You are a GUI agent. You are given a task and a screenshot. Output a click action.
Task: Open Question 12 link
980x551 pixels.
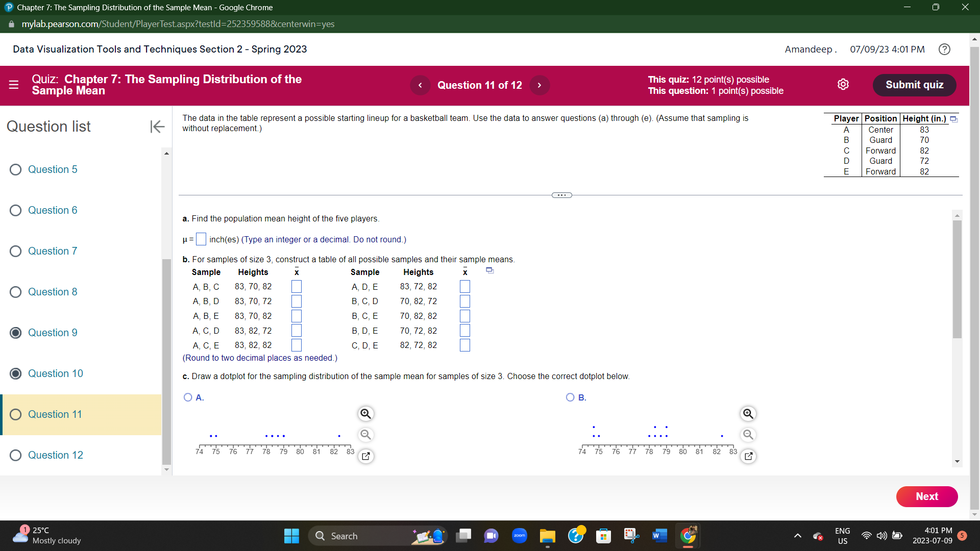click(x=56, y=455)
